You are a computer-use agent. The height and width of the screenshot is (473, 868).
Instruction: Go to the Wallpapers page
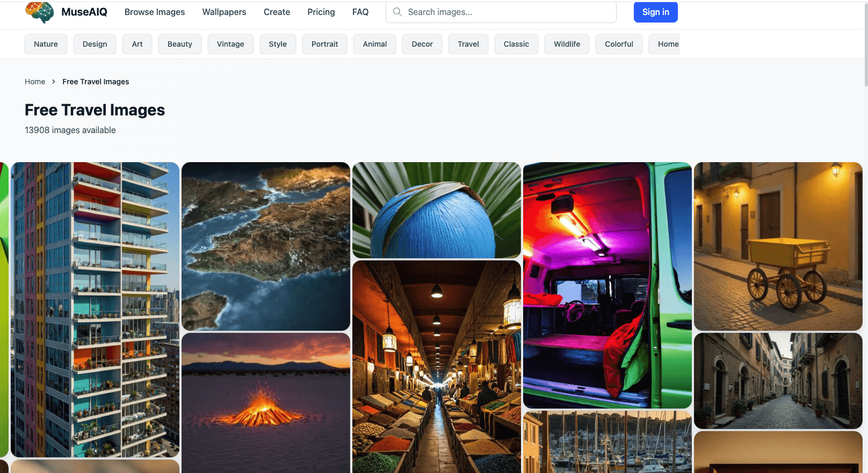tap(224, 12)
